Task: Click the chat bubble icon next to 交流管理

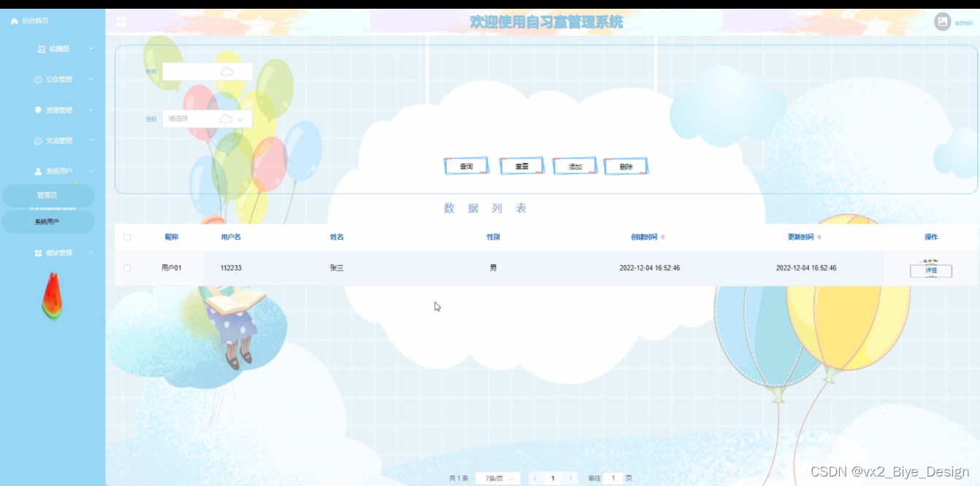Action: 38,141
